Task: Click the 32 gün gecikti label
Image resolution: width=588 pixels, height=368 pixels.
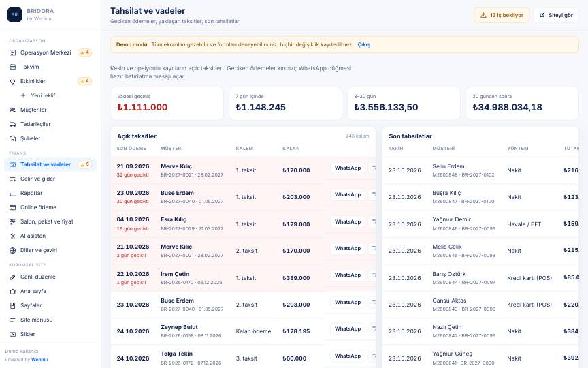Action: (x=133, y=175)
